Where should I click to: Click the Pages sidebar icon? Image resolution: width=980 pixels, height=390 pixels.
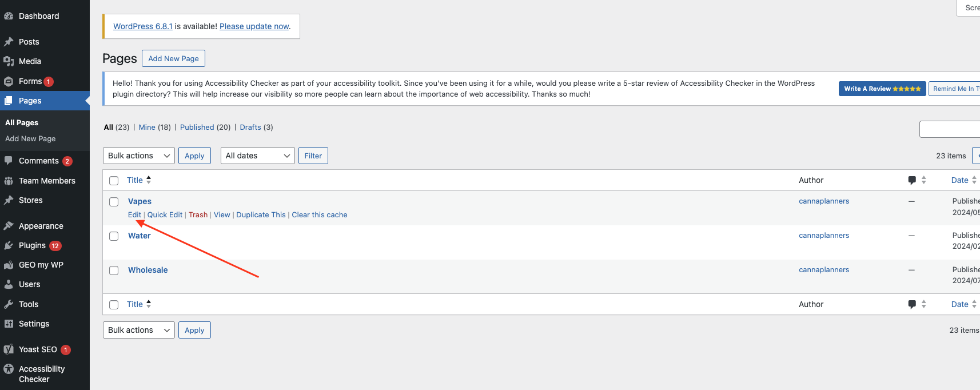point(9,101)
